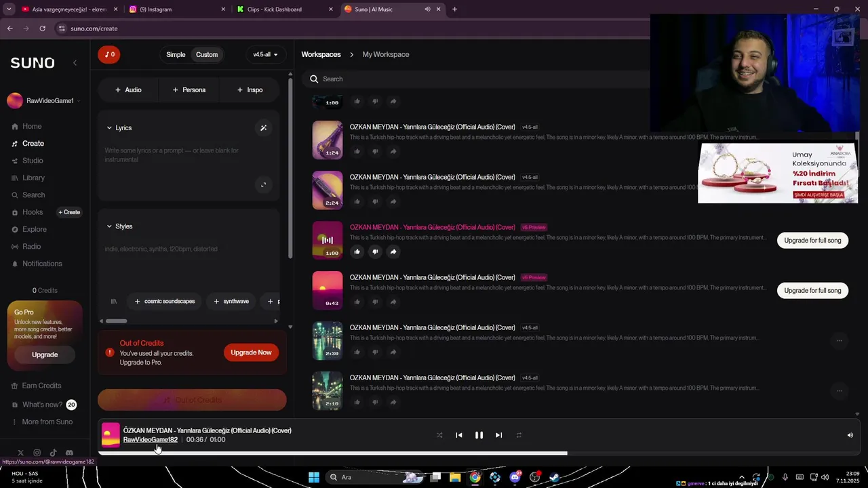868x488 pixels.
Task: Collapse the Suno sidebar arrow
Action: tap(75, 62)
